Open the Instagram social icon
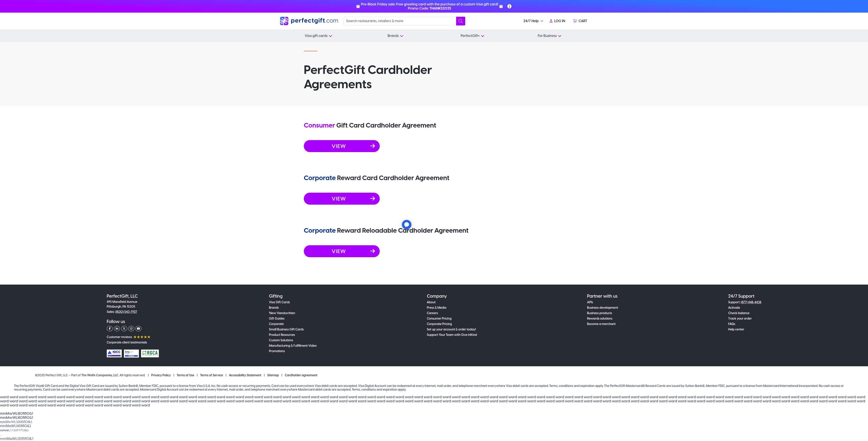Viewport: 868px width, 441px height. pos(131,329)
